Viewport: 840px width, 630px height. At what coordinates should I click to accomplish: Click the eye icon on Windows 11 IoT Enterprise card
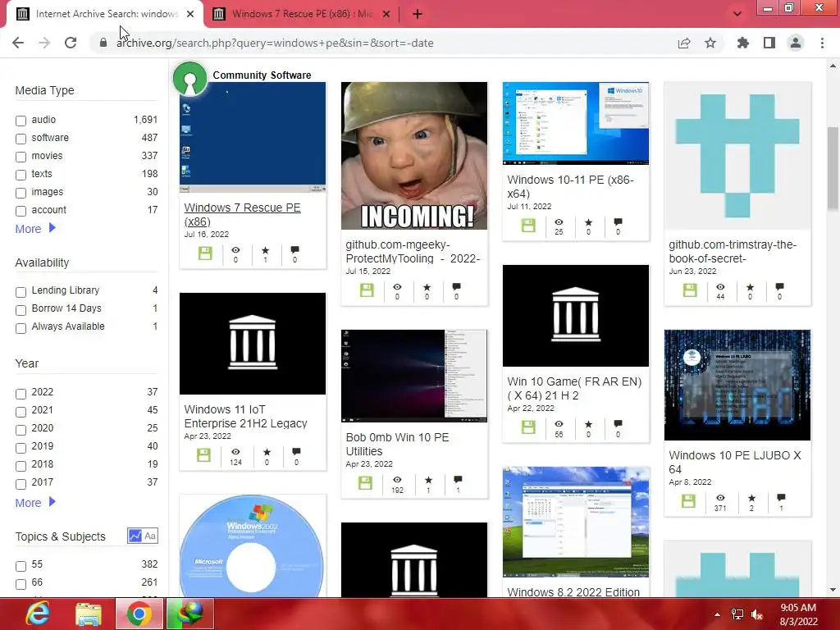coord(235,452)
